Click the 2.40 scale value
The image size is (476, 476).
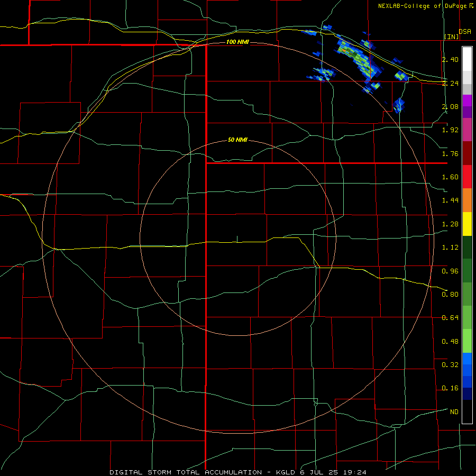(x=450, y=59)
